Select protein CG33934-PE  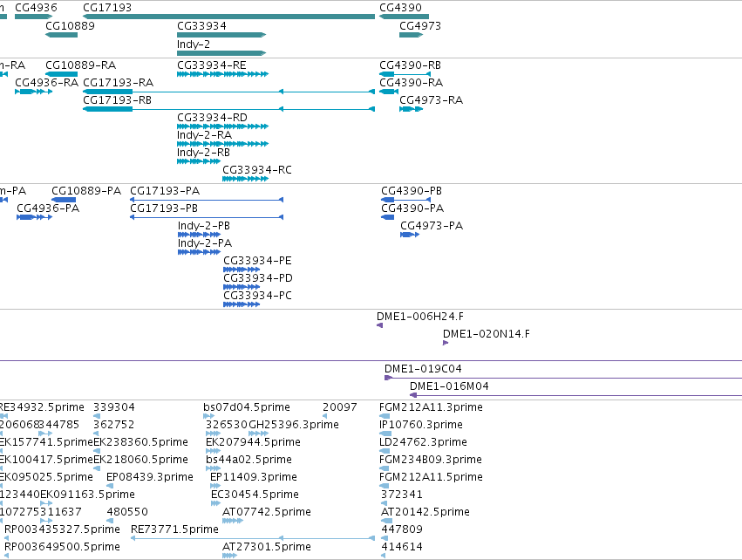pos(257,262)
